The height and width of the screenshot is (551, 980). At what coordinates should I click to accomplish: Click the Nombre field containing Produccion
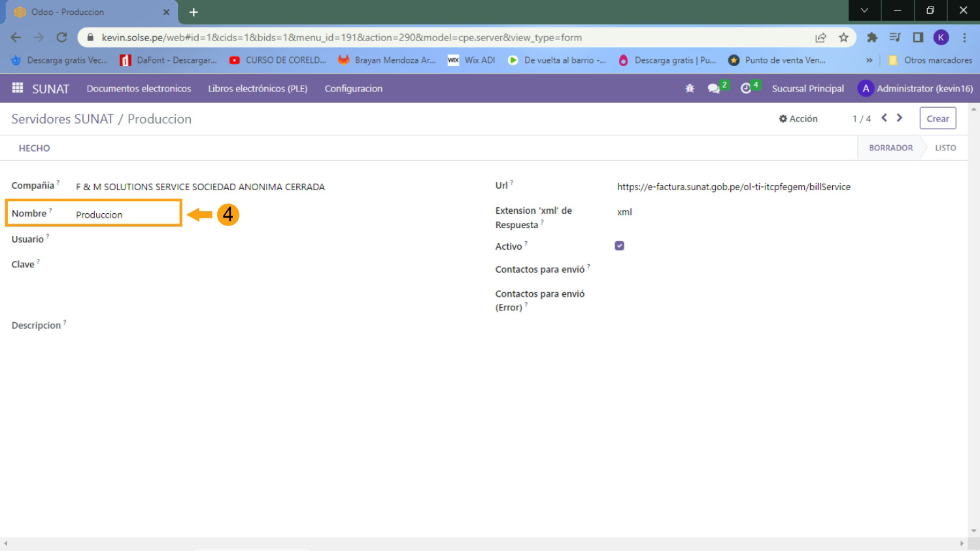pos(124,214)
